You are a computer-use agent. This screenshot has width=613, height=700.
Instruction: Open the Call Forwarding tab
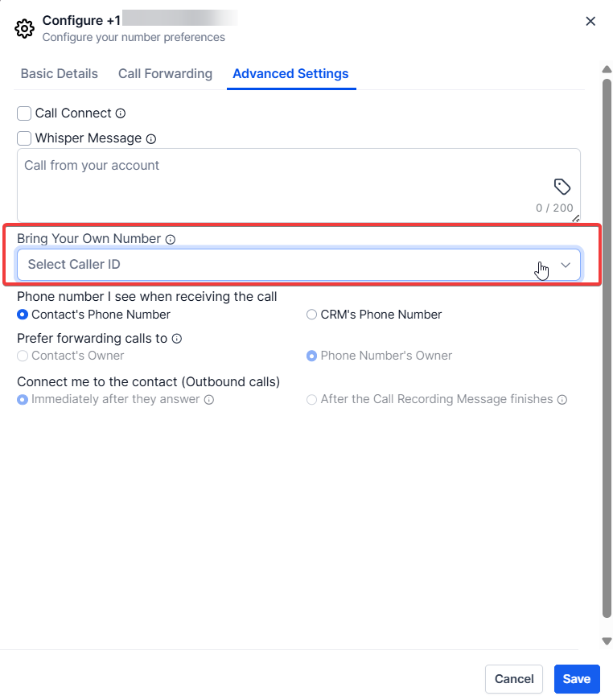pos(165,73)
